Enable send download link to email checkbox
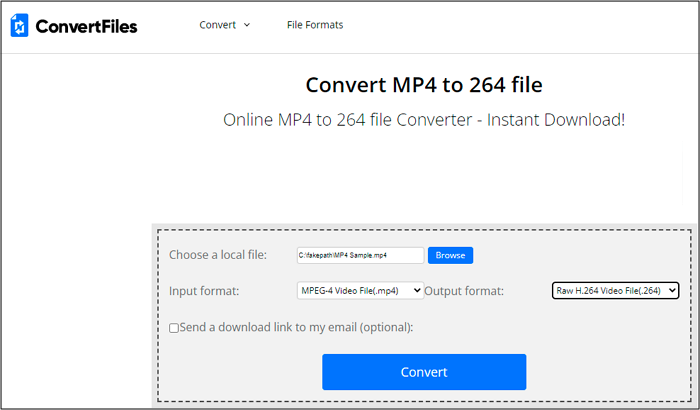The image size is (700, 410). (174, 328)
